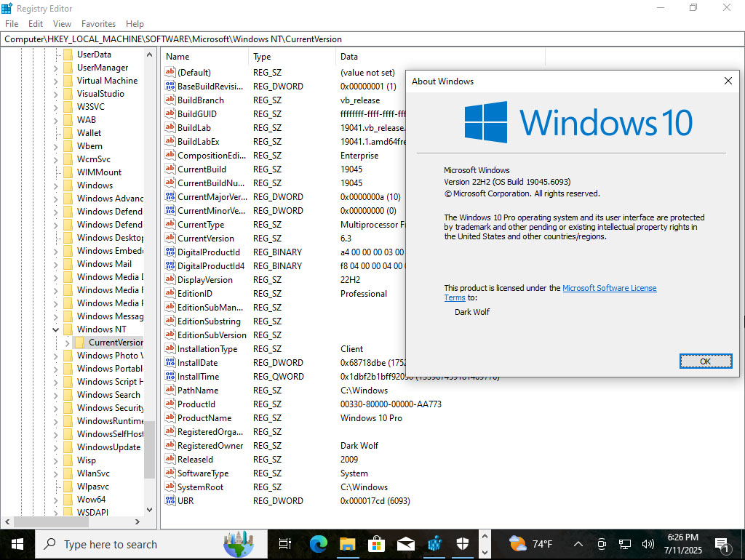Open the File menu

12,24
